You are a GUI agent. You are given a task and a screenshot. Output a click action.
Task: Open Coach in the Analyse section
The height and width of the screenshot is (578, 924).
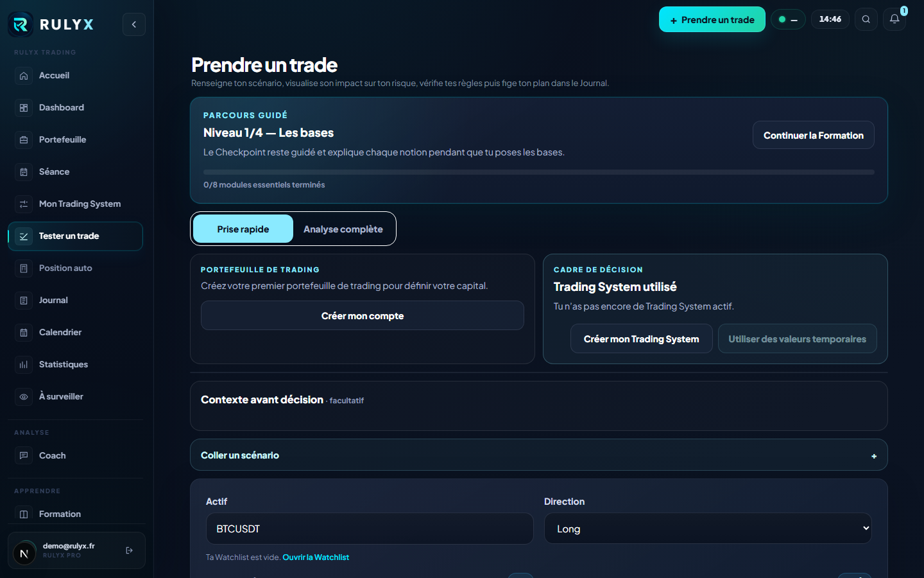tap(75, 456)
